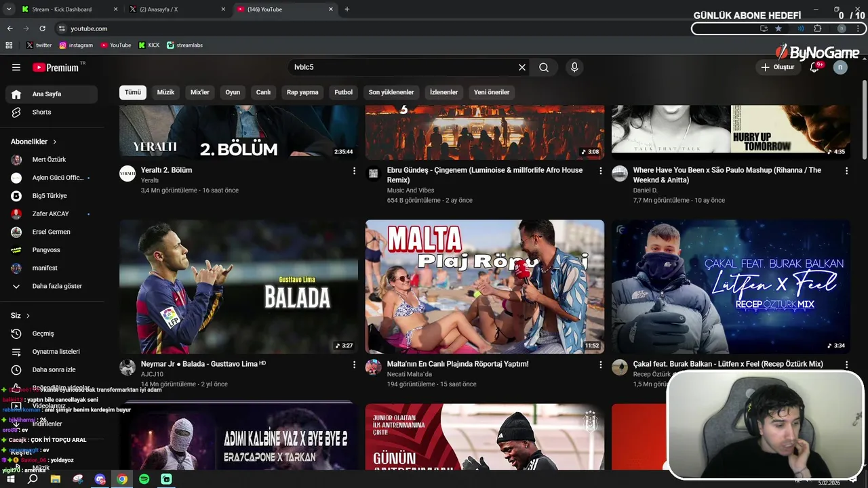
Task: Select the Son yüklenenler filter chip
Action: point(391,92)
